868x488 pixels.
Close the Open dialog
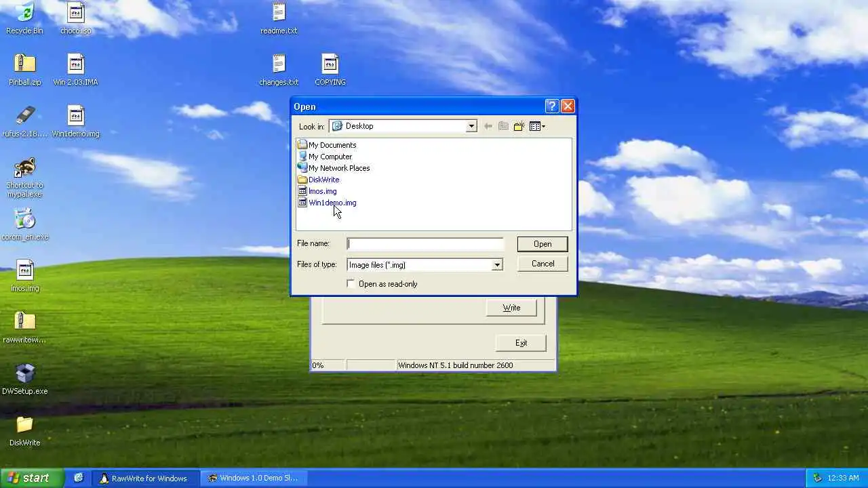point(568,106)
